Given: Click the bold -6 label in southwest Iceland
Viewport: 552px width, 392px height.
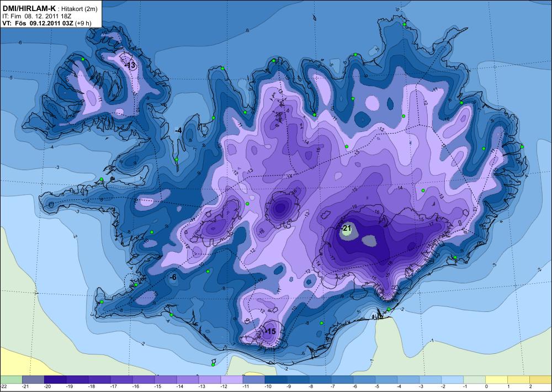Looking at the screenshot, I should [x=173, y=278].
